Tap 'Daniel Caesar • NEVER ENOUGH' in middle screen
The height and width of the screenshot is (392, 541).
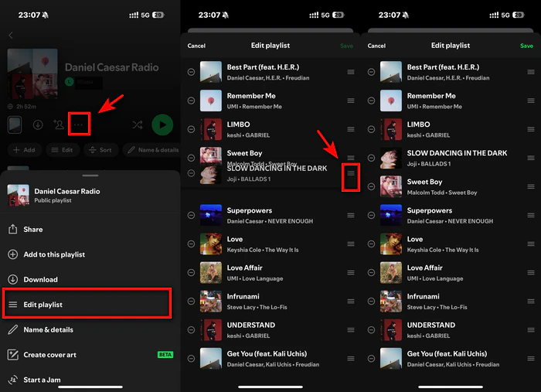tap(270, 221)
